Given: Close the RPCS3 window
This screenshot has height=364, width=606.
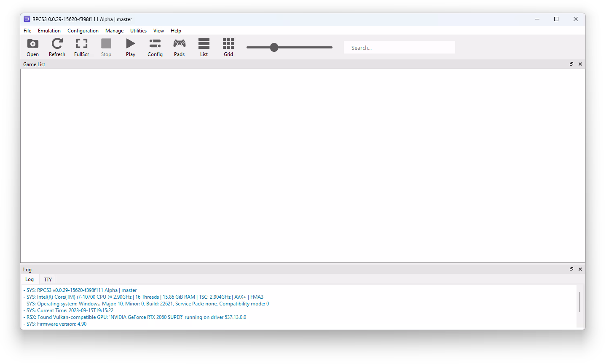Looking at the screenshot, I should point(575,19).
